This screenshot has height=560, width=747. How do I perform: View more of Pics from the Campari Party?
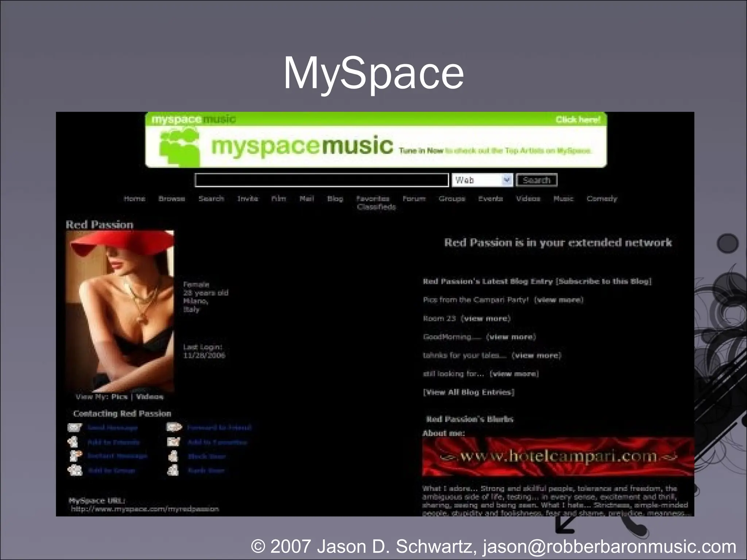[x=558, y=300]
